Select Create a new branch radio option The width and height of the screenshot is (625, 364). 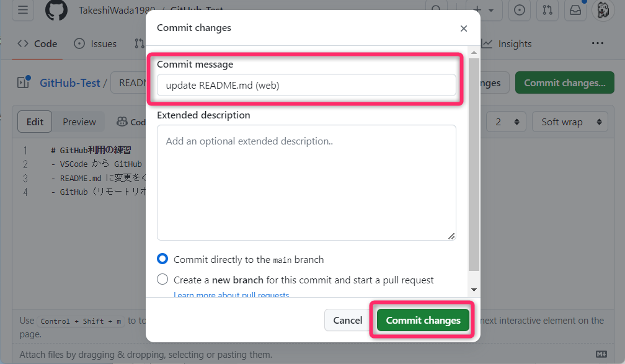tap(162, 280)
